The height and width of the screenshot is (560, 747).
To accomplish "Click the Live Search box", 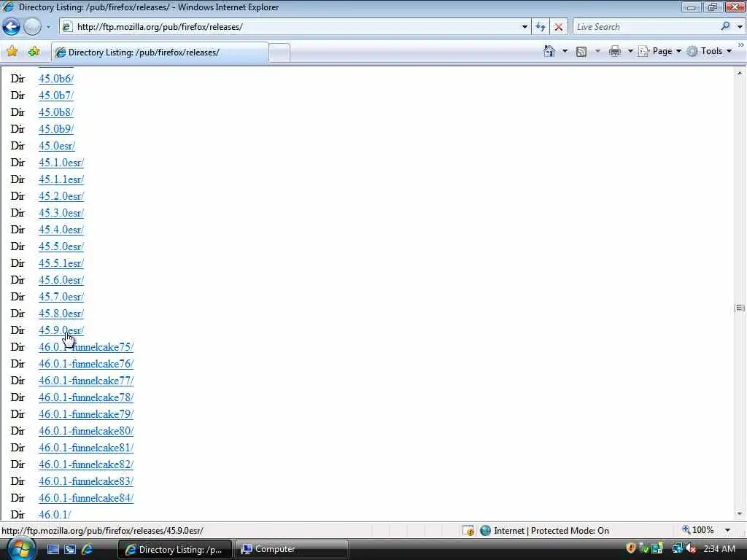I will [645, 27].
